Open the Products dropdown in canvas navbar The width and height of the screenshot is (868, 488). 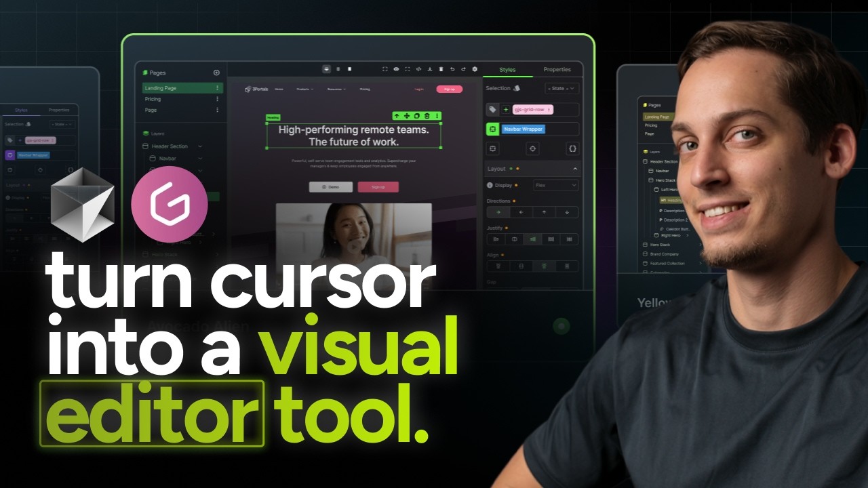pos(305,89)
